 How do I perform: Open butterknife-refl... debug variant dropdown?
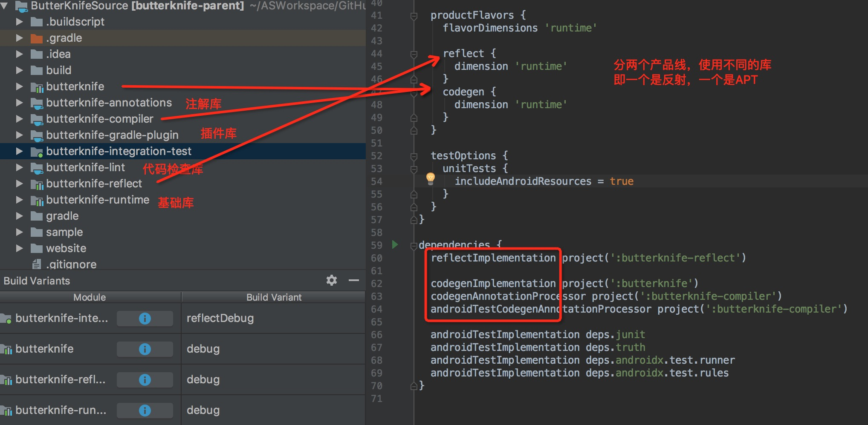pos(273,379)
